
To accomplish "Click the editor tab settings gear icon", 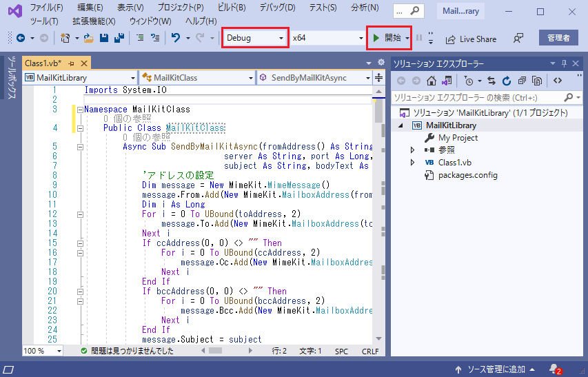I will click(381, 62).
